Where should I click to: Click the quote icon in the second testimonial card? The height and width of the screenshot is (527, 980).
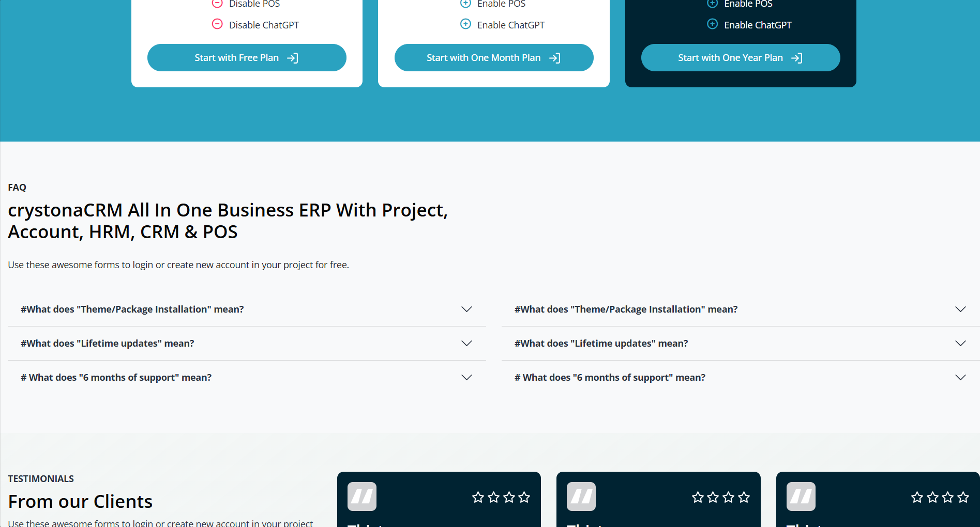pos(581,497)
